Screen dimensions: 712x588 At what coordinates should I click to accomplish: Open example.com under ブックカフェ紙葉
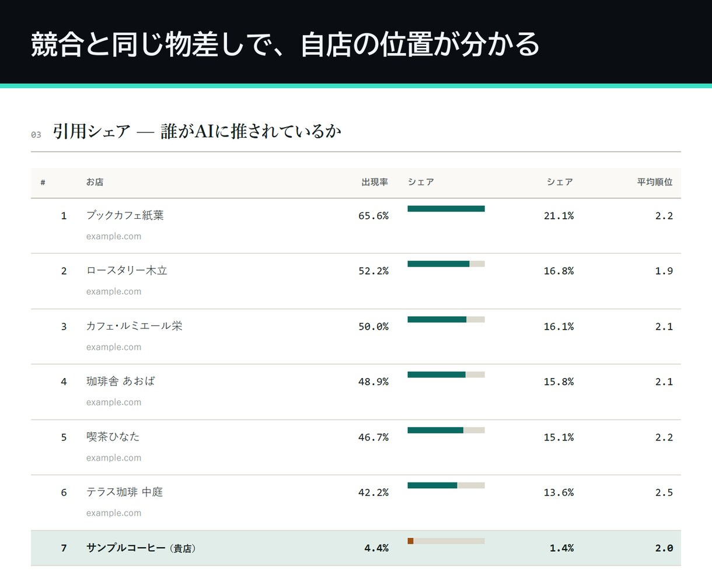point(114,236)
